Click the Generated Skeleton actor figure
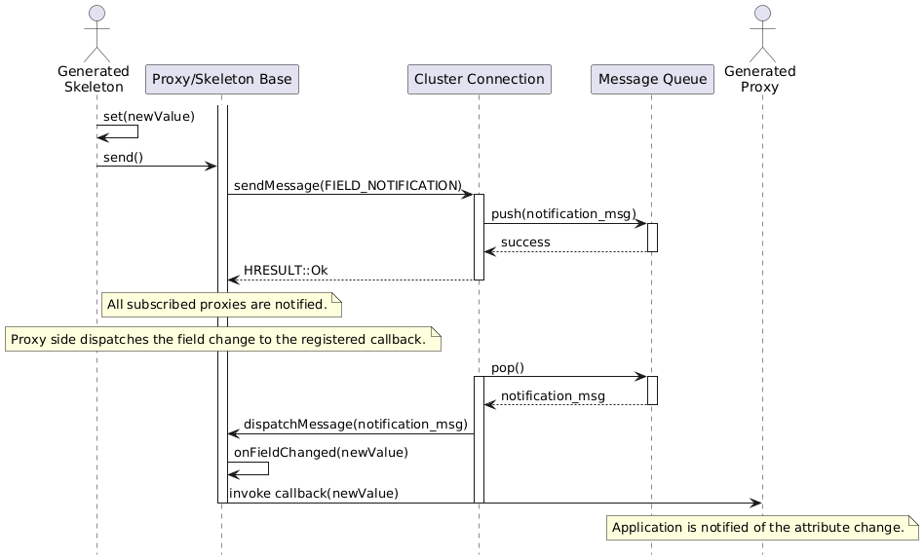This screenshot has width=924, height=560. 96,33
